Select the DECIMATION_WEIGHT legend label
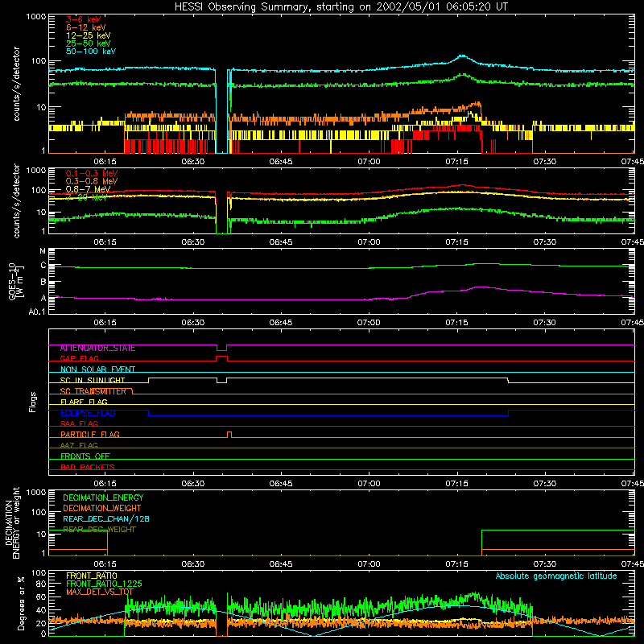This screenshot has height=644, width=644. [x=102, y=509]
